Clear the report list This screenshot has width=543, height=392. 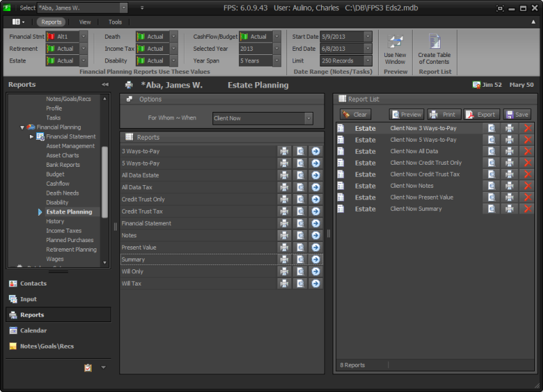[356, 115]
